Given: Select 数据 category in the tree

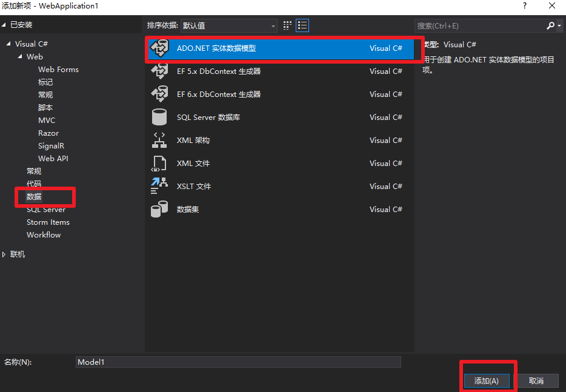Looking at the screenshot, I should tap(34, 197).
